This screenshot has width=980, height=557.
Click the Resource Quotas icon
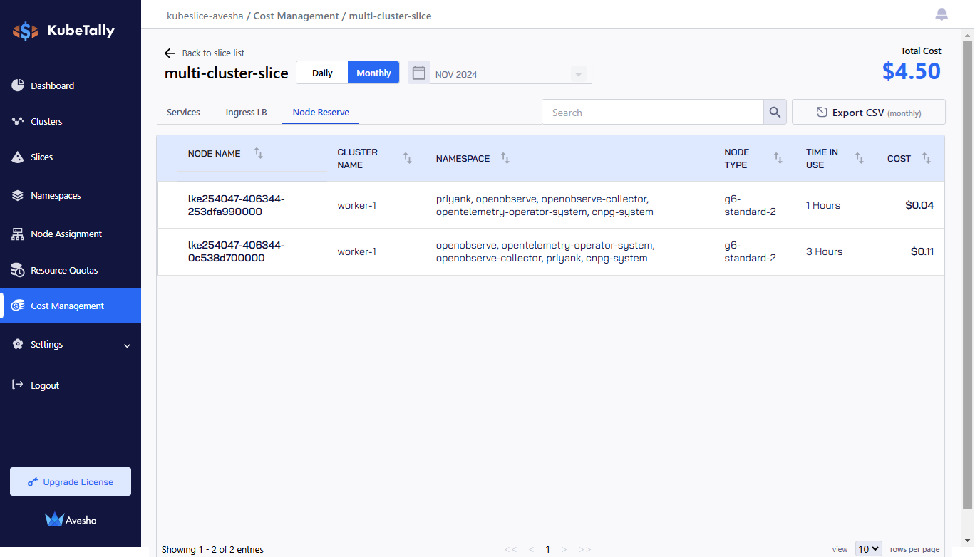(18, 270)
